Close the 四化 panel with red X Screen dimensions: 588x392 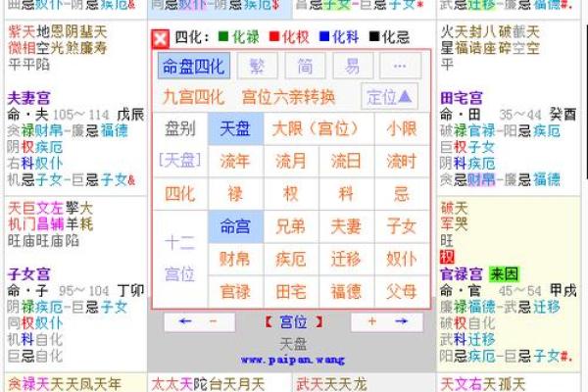coord(161,39)
